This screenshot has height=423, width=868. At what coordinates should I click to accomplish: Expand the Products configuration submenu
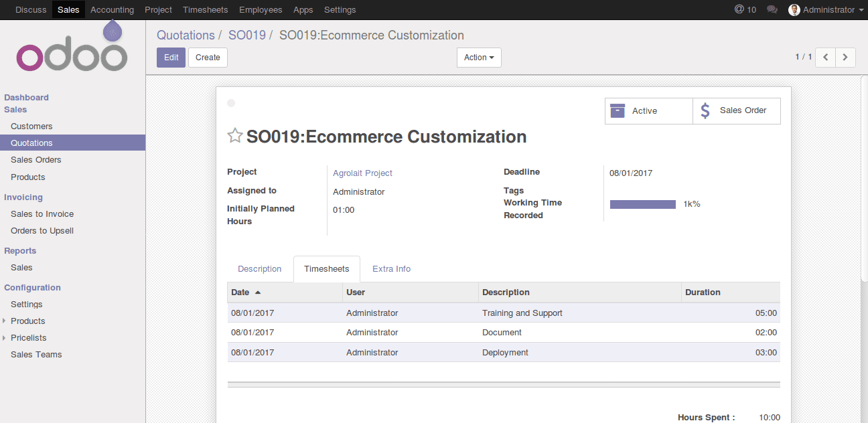pyautogui.click(x=4, y=321)
